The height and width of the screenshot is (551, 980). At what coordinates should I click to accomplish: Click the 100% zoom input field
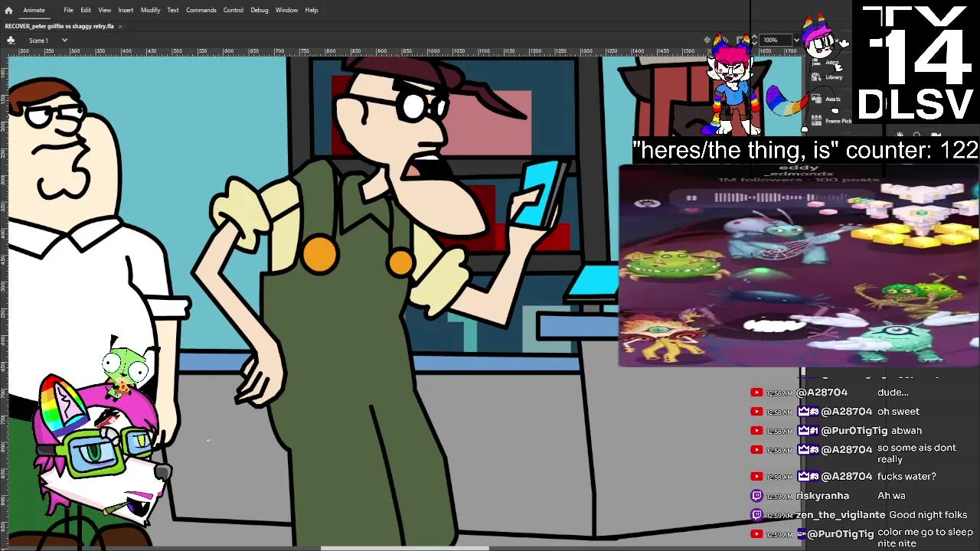tap(775, 40)
